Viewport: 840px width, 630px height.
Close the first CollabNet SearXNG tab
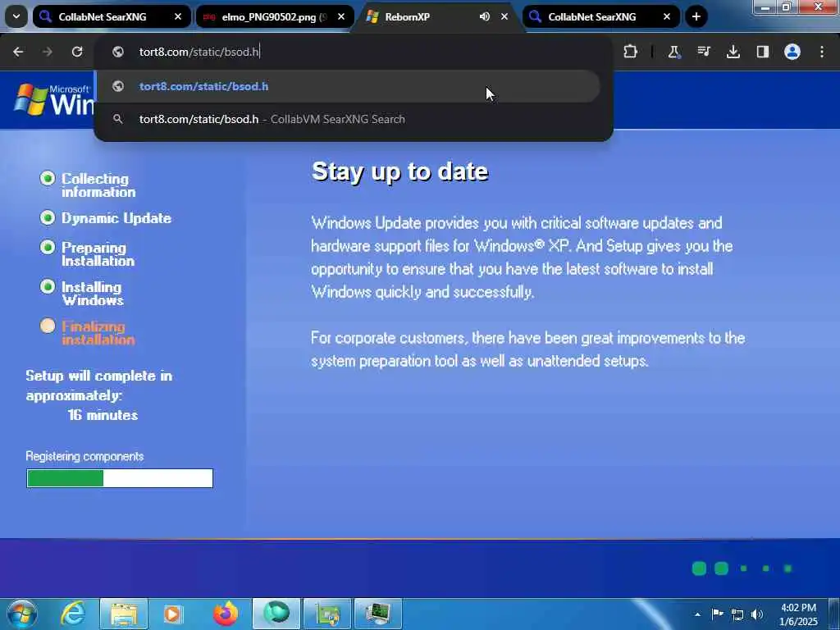(178, 16)
